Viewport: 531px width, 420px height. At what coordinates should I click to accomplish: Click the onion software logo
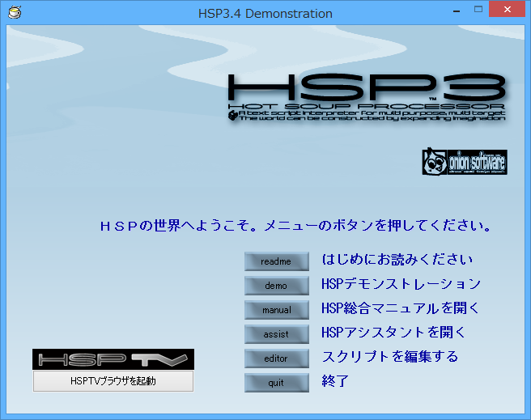pyautogui.click(x=465, y=161)
